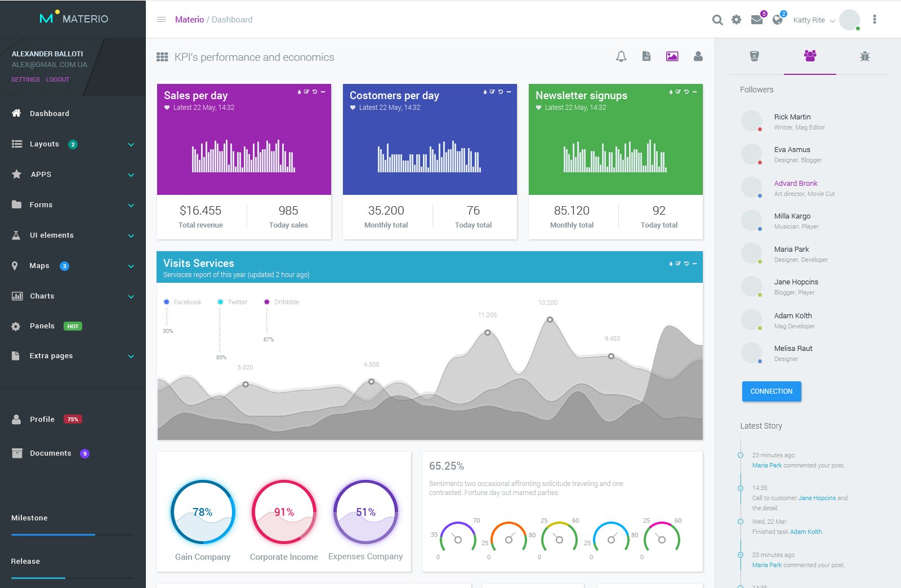Viewport: 901px width, 588px height.
Task: Open the settings gear in top bar
Action: (736, 20)
